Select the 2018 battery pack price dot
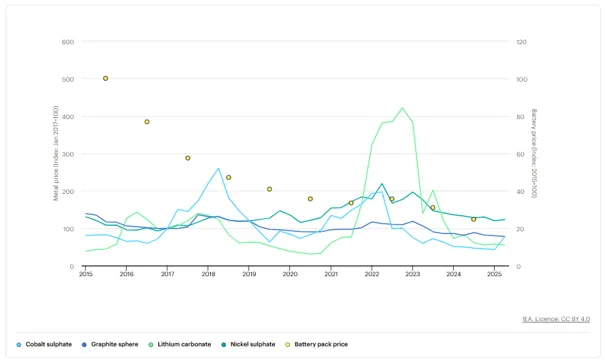 point(228,178)
